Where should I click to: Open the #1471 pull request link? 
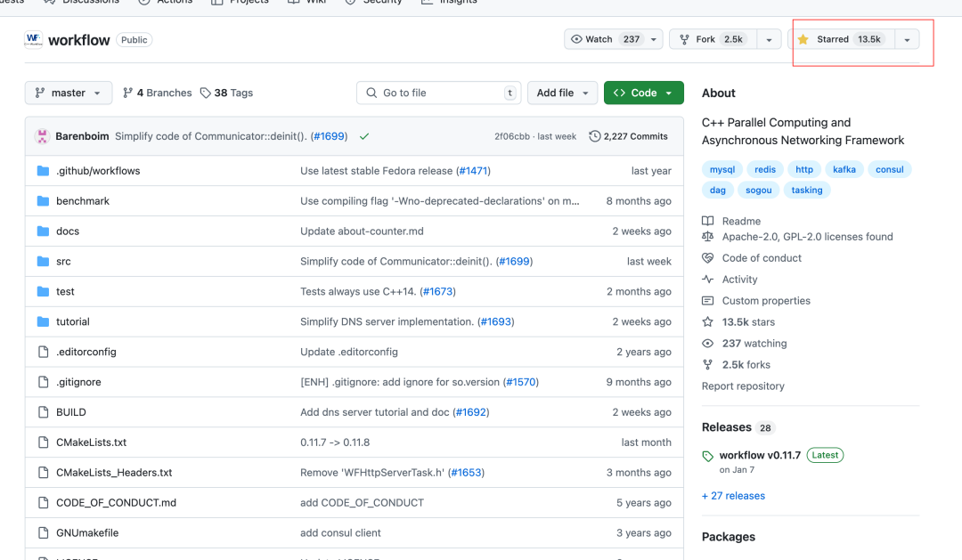pos(473,171)
